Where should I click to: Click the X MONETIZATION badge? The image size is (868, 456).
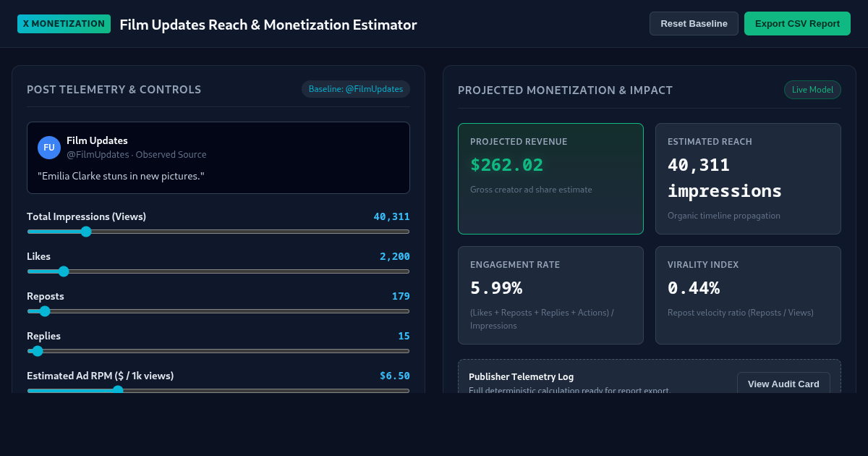(64, 24)
